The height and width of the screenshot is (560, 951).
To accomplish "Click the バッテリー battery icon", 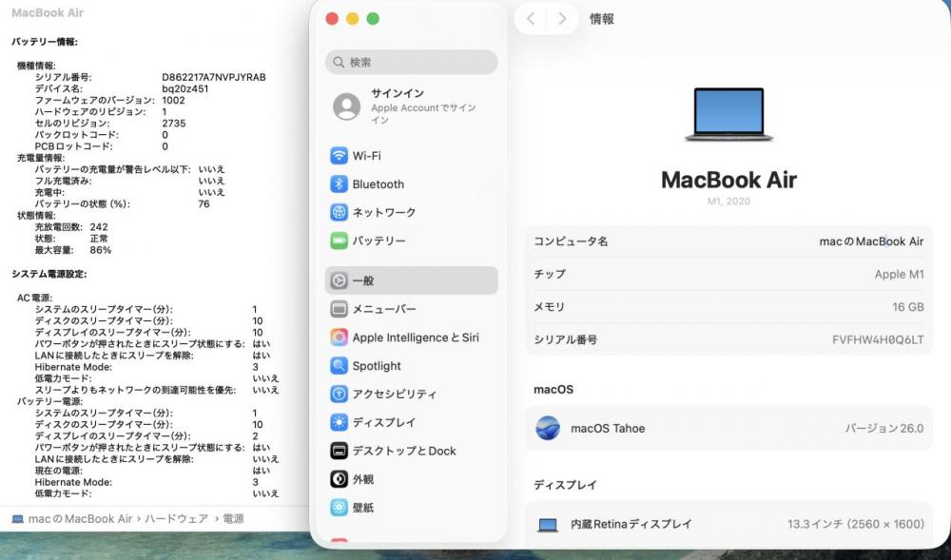I will (339, 241).
